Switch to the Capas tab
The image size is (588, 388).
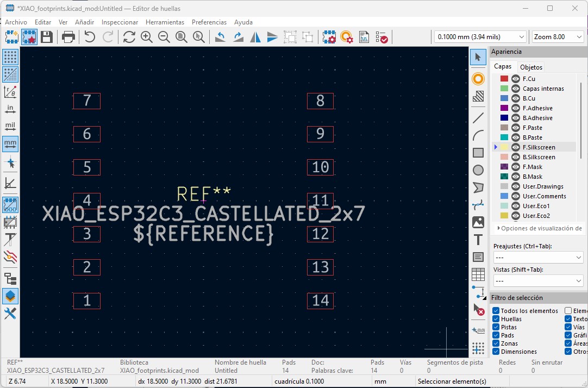point(503,66)
